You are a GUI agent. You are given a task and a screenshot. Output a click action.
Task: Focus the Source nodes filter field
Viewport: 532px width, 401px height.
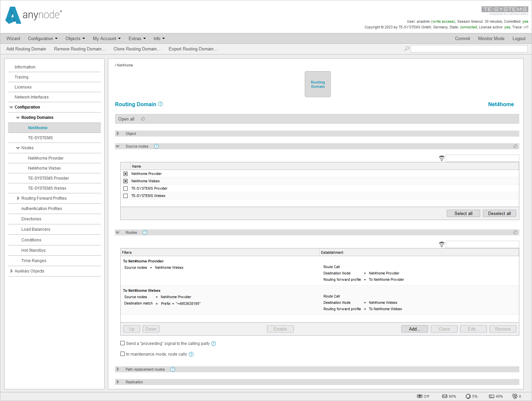click(x=483, y=158)
